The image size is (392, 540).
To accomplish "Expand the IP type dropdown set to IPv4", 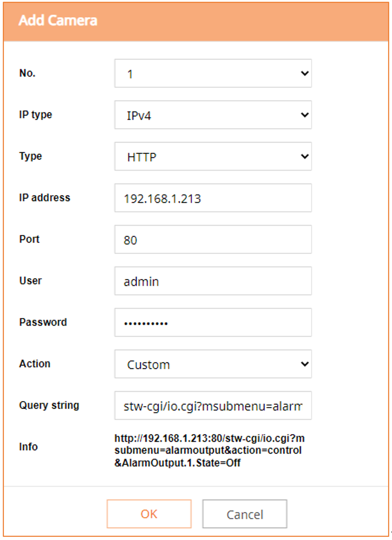I will (213, 115).
